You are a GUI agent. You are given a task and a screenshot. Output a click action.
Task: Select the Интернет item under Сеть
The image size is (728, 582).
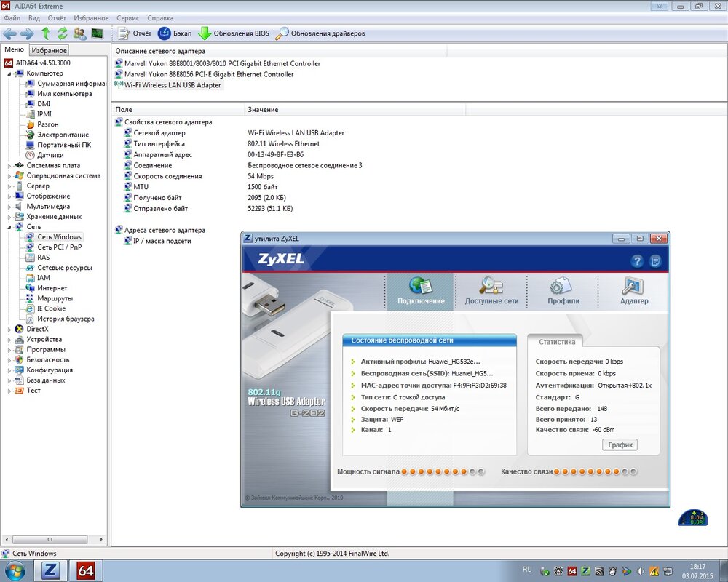tap(52, 288)
